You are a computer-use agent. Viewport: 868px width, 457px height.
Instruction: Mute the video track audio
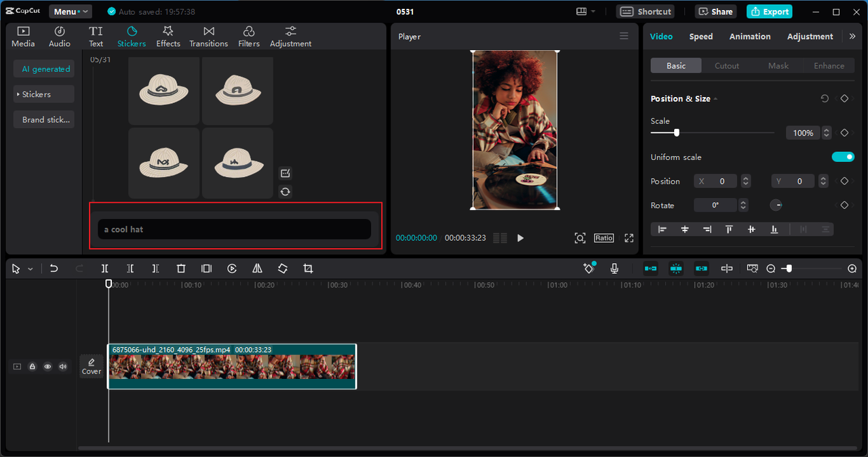point(63,367)
